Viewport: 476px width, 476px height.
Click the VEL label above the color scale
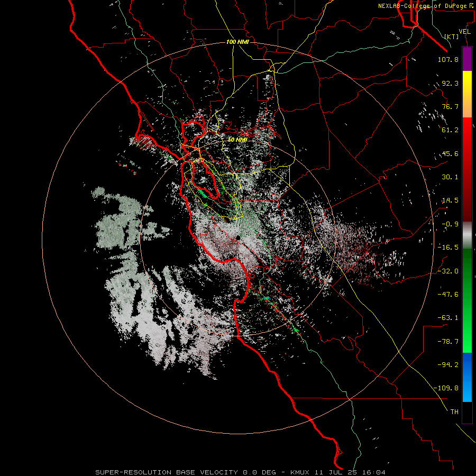coord(464,32)
